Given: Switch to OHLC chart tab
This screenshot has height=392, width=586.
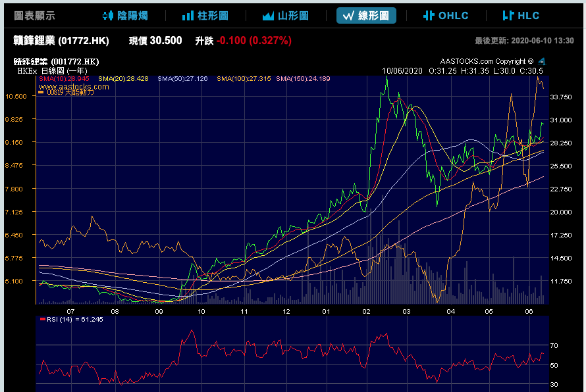Looking at the screenshot, I should [446, 16].
